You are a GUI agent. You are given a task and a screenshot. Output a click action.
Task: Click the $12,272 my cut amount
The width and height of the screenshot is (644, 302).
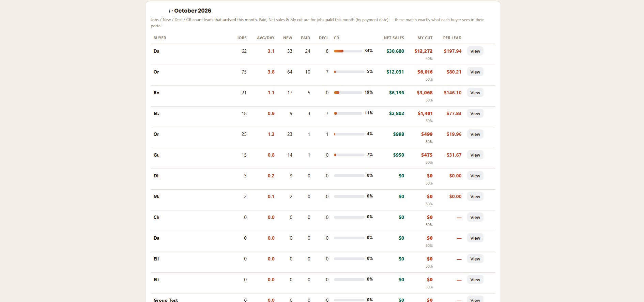point(424,51)
